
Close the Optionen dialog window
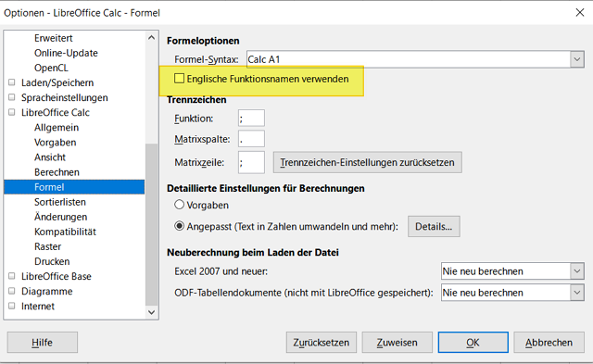[580, 12]
